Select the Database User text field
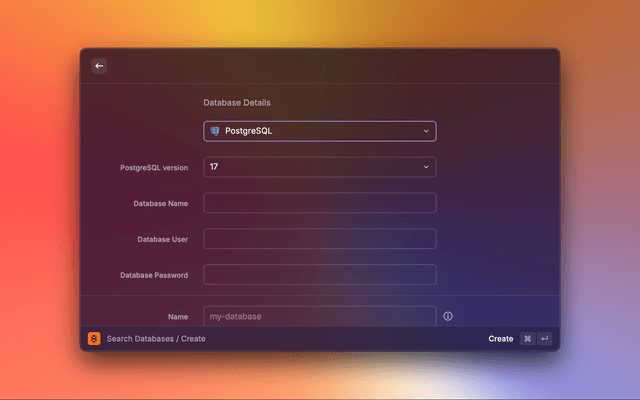Viewport: 640px width, 400px height. (x=319, y=239)
